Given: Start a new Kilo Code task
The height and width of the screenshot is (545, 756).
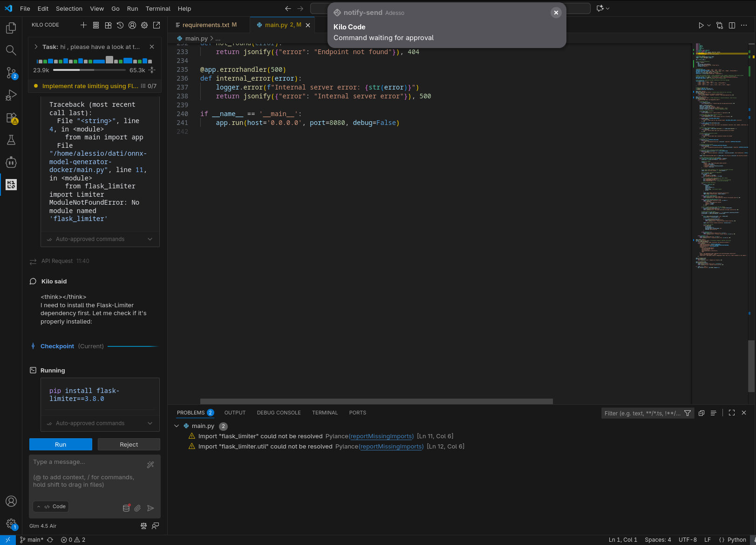Looking at the screenshot, I should 83,25.
